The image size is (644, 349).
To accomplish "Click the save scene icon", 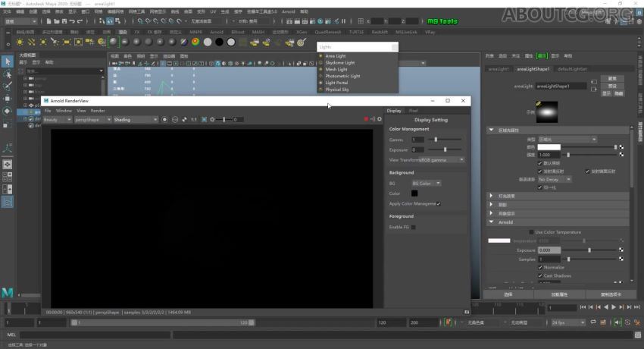I will [64, 21].
